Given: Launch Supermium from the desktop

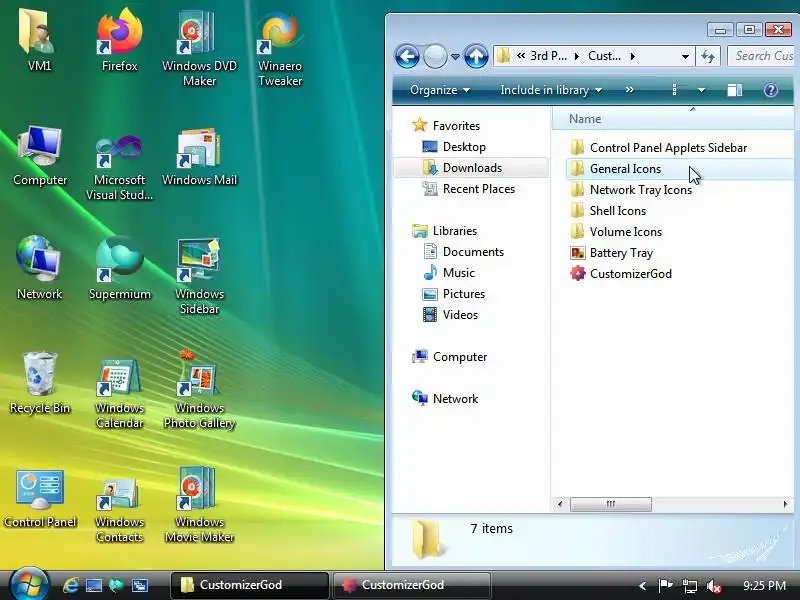Looking at the screenshot, I should (119, 269).
